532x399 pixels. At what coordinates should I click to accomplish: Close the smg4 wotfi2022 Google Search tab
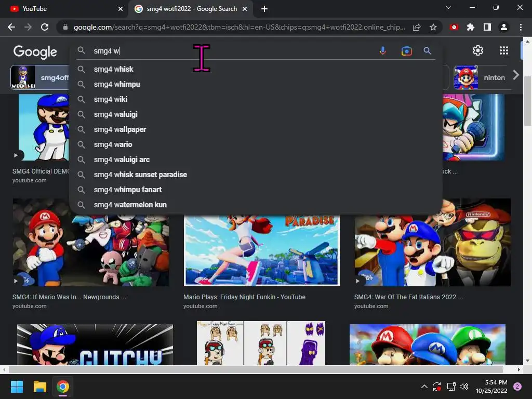[x=245, y=9]
